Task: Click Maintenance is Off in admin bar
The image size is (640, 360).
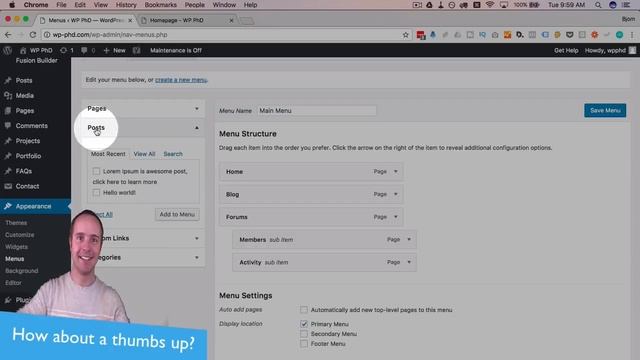Action: pos(176,50)
